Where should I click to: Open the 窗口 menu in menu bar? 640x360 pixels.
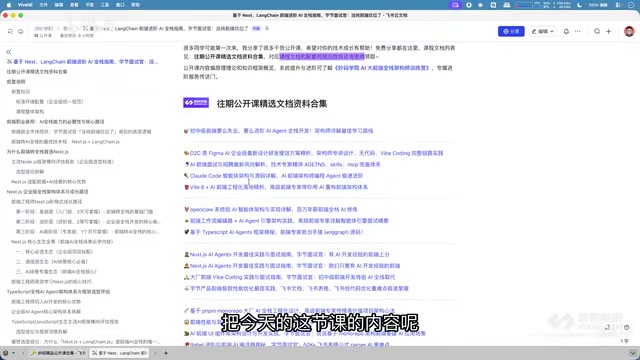[120, 5]
